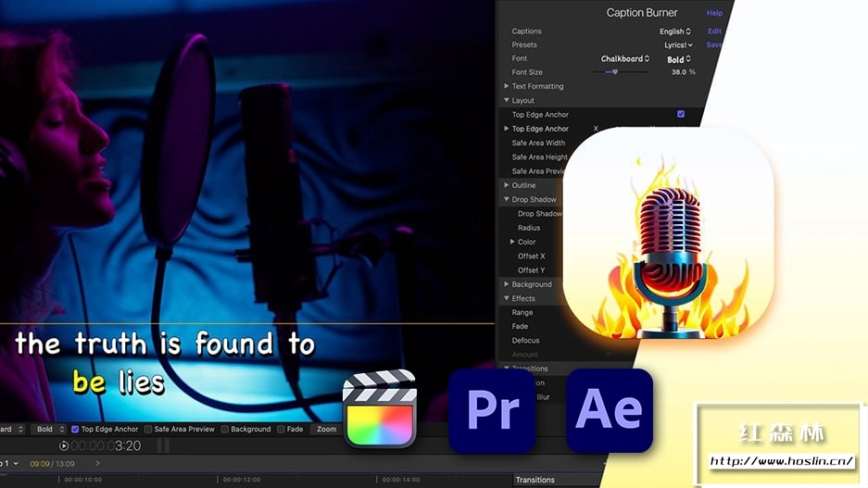The width and height of the screenshot is (868, 488).
Task: Open the hoslin.cn website link
Action: 781,461
